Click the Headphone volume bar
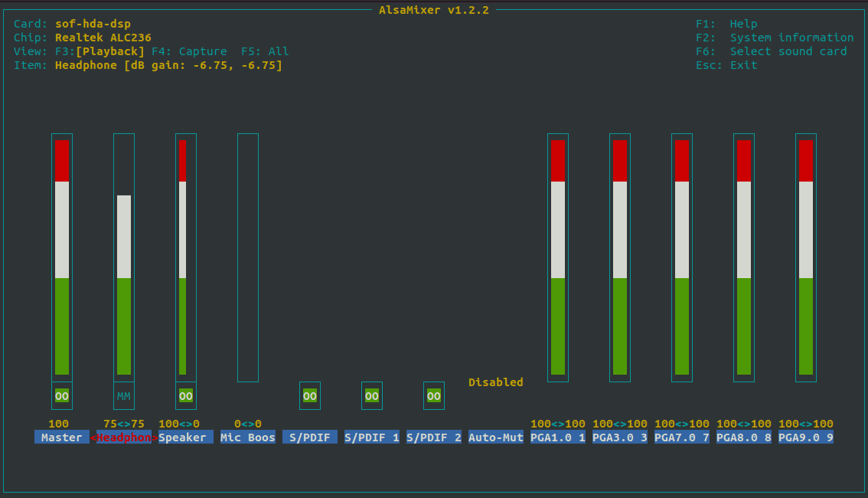Viewport: 868px width, 498px height. tap(124, 257)
